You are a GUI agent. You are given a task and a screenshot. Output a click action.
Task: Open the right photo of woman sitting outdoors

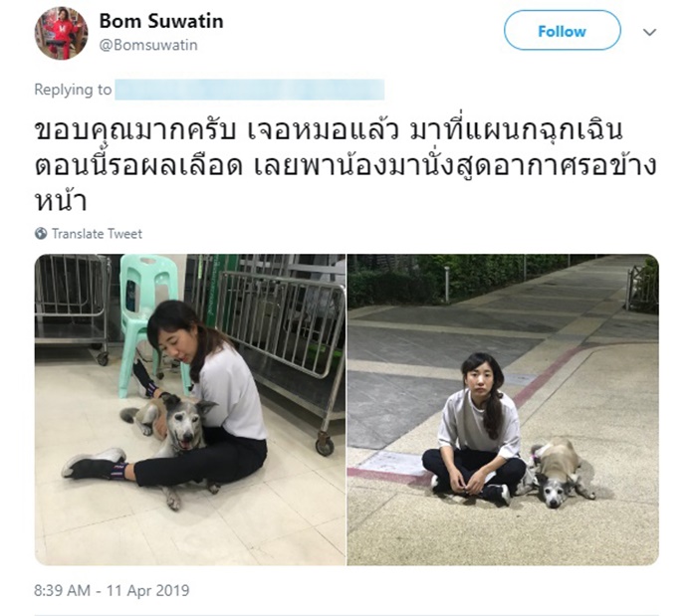pos(503,409)
